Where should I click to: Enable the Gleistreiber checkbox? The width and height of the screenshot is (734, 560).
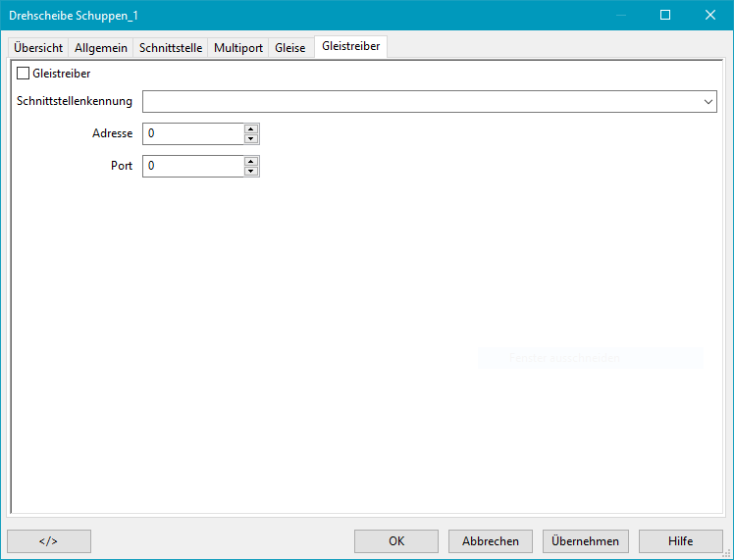point(24,73)
